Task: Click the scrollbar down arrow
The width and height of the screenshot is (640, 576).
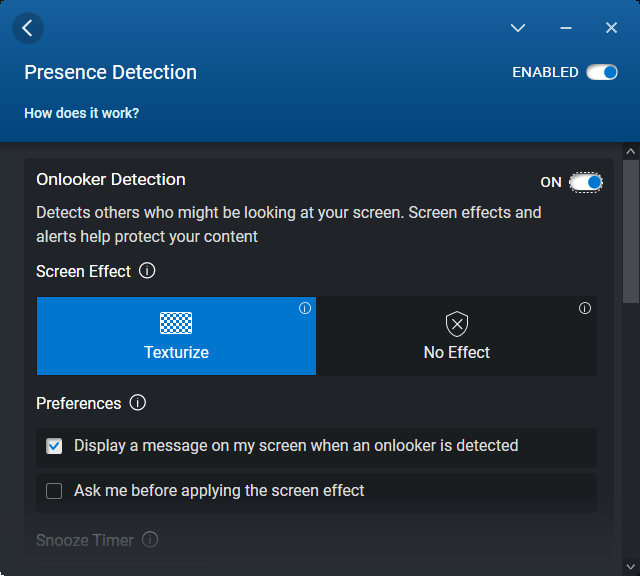Action: point(631,567)
